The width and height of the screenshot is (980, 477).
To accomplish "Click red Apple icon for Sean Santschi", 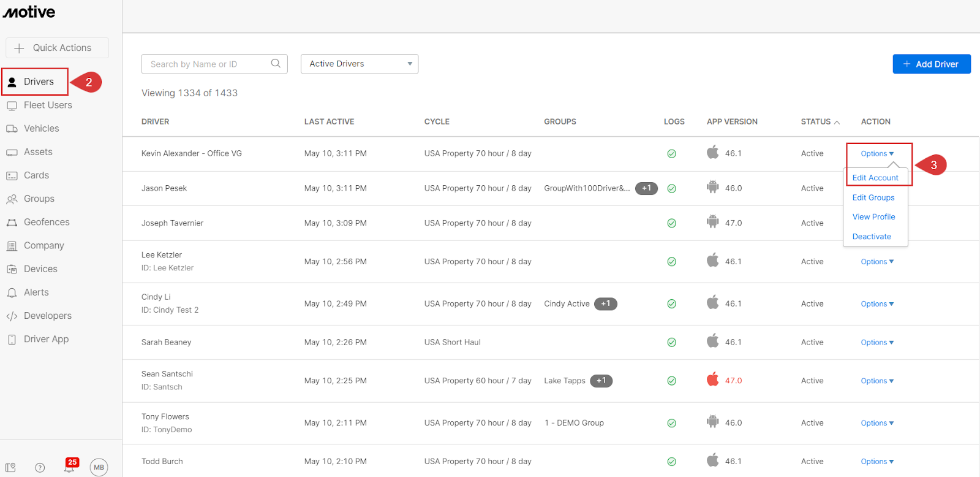I will 712,379.
